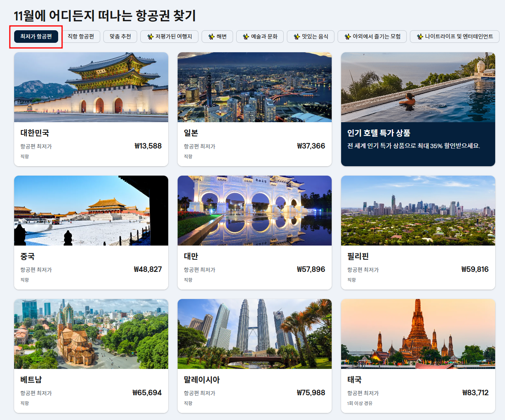Click the sparkle icon on 저평가된 여행지 chip
Image resolution: width=505 pixels, height=420 pixels.
pos(150,37)
